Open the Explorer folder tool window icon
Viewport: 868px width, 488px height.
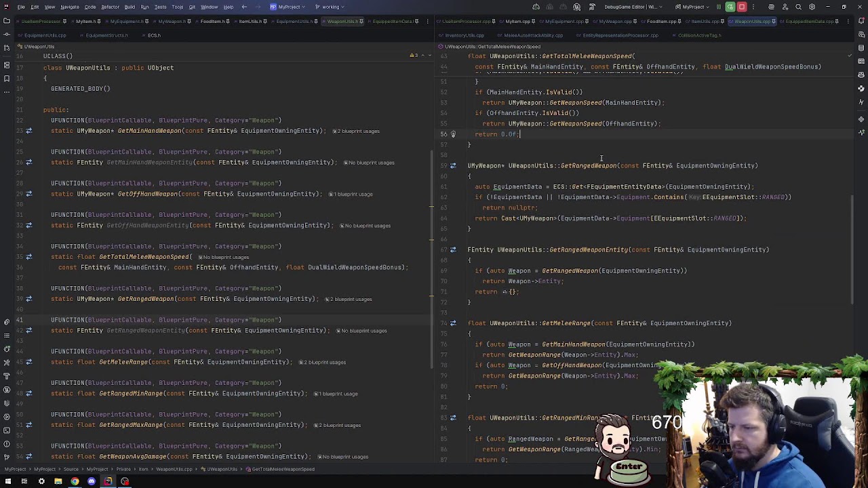pos(7,21)
